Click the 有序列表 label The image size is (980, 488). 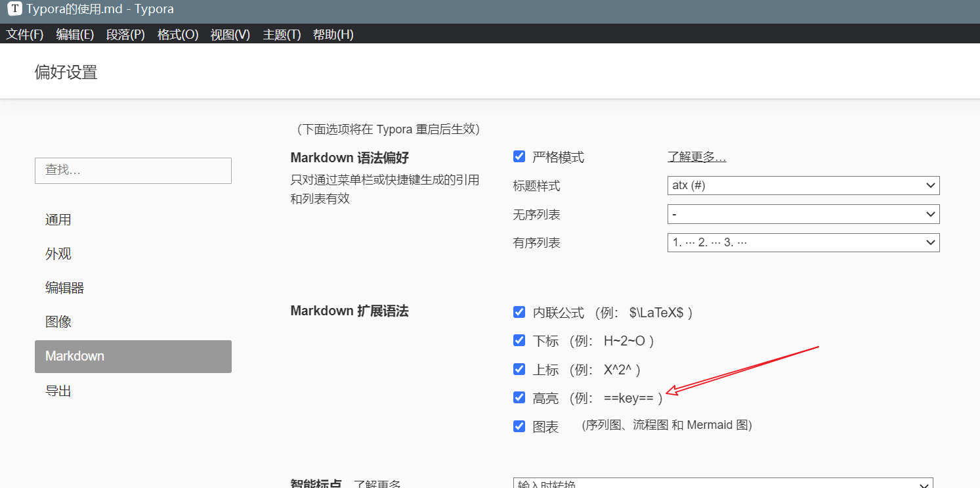(537, 243)
